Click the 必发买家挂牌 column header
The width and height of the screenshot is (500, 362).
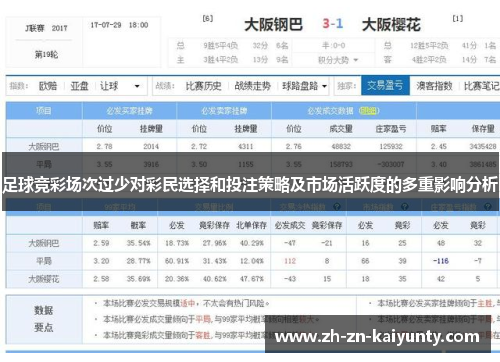[x=129, y=111]
